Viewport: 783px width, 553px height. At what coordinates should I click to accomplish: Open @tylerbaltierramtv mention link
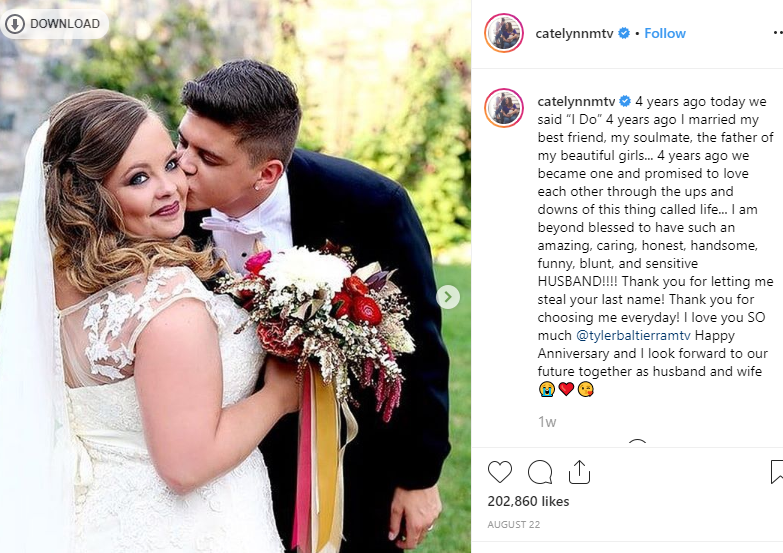(x=633, y=335)
